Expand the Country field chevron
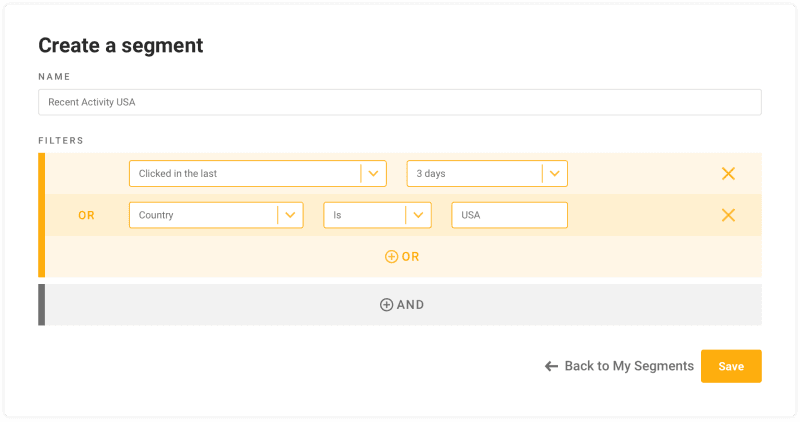The image size is (800, 422). tap(290, 215)
